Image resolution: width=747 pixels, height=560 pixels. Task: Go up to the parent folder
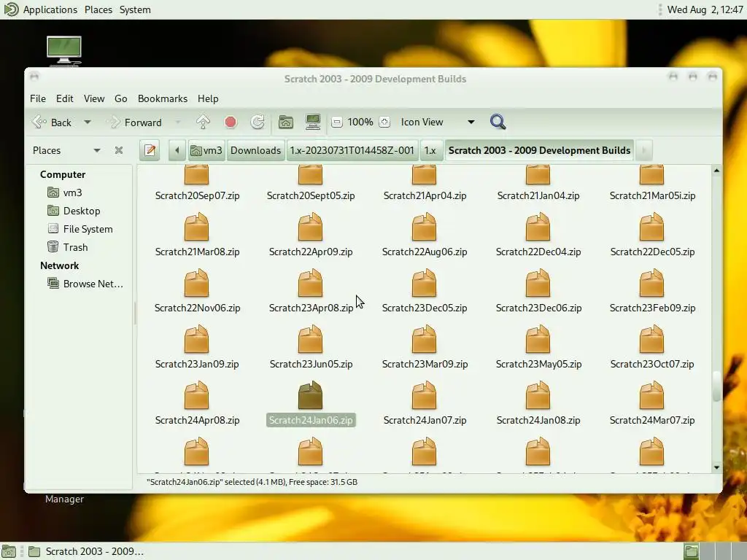(203, 122)
